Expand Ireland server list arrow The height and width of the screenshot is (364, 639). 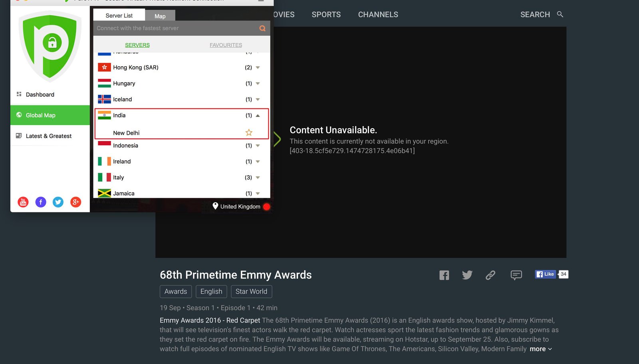(x=258, y=162)
